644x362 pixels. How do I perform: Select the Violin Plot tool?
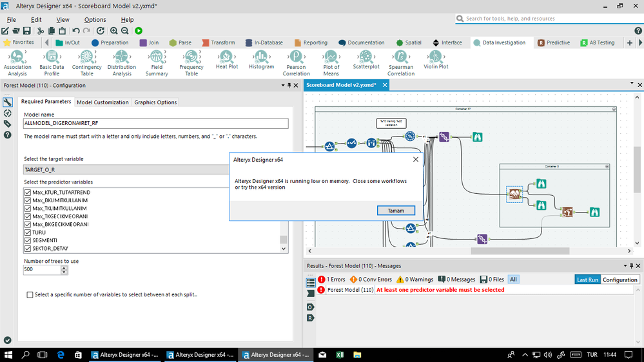(436, 60)
